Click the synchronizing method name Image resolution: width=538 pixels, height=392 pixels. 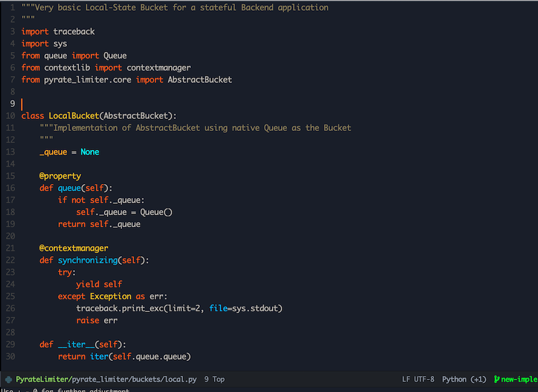point(87,261)
